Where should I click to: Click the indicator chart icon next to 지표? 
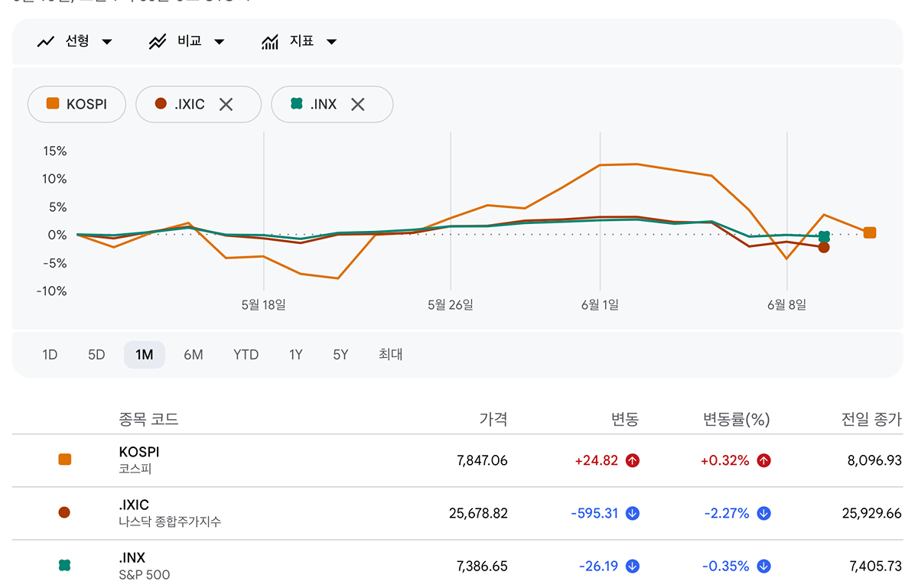[x=270, y=41]
